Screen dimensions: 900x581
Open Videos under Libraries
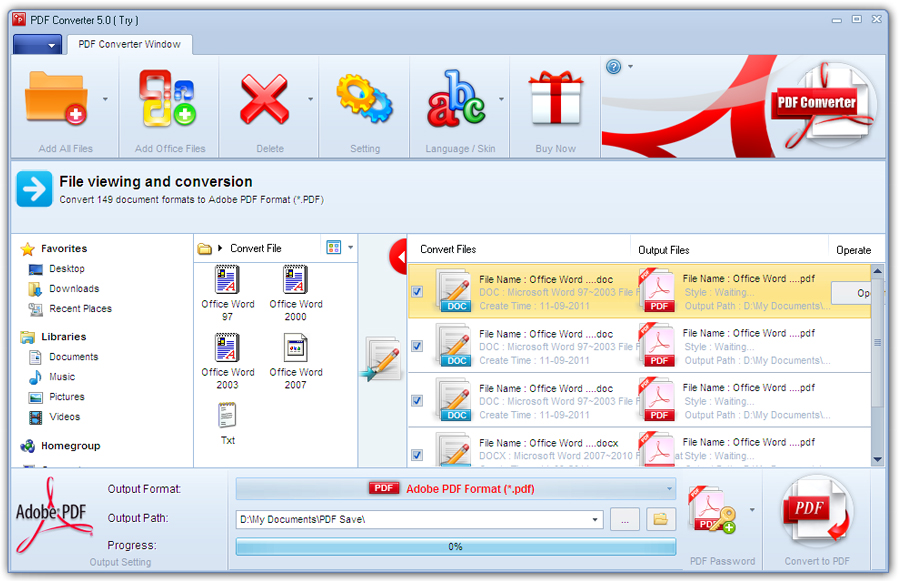tap(64, 417)
